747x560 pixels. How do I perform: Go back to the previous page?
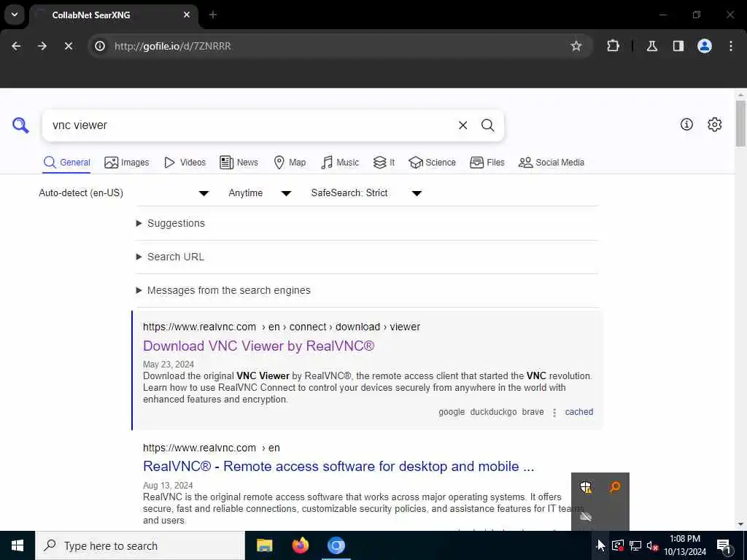point(16,46)
